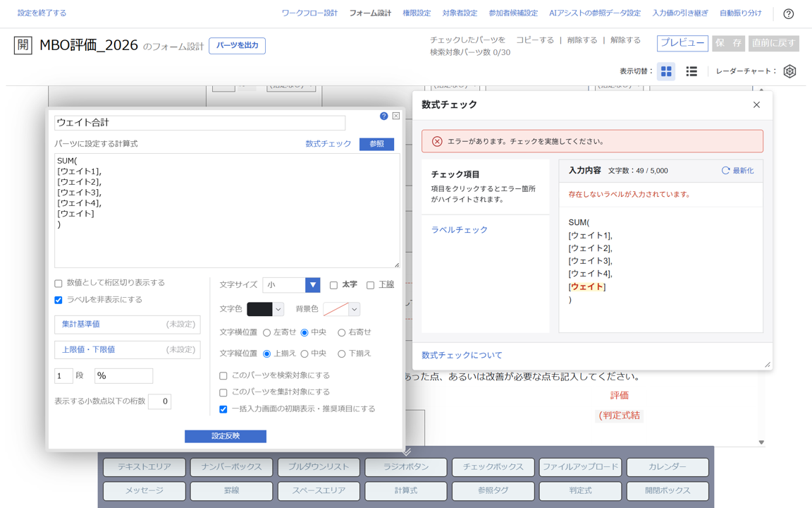812x508 pixels.
Task: Click the 段 number field
Action: [x=63, y=376]
